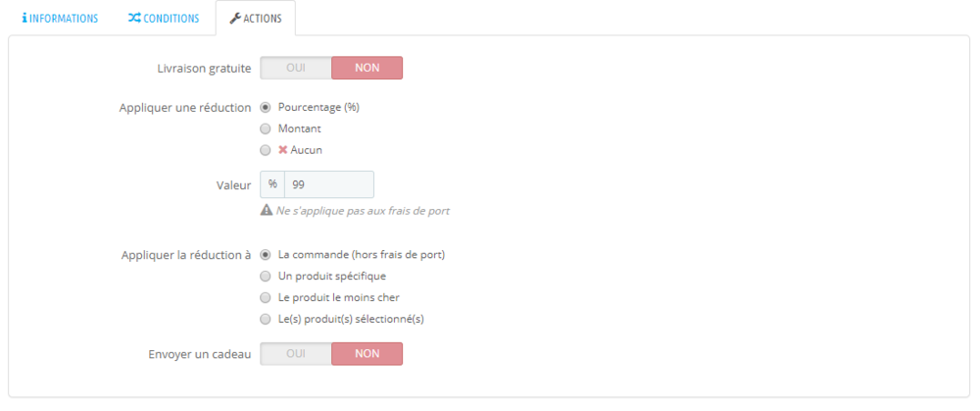Click the info icon on Informations tab
Image resolution: width=980 pixels, height=411 pixels.
pyautogui.click(x=24, y=19)
